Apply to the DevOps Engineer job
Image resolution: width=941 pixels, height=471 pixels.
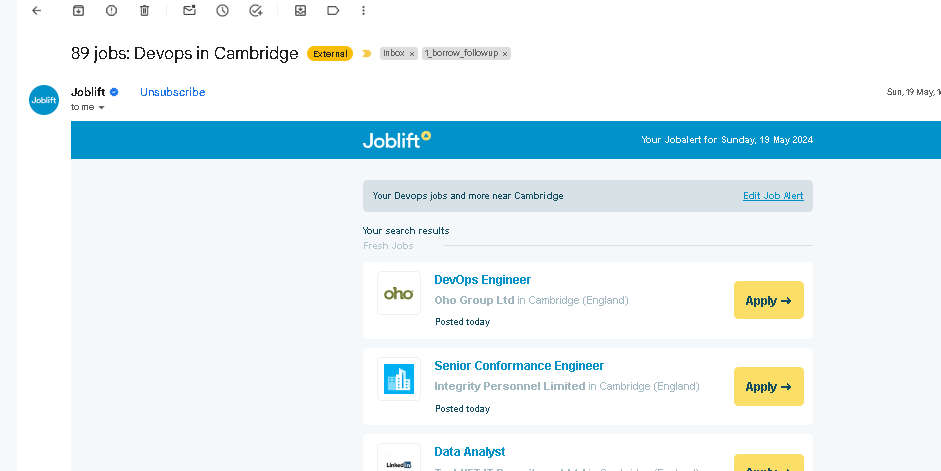[768, 300]
